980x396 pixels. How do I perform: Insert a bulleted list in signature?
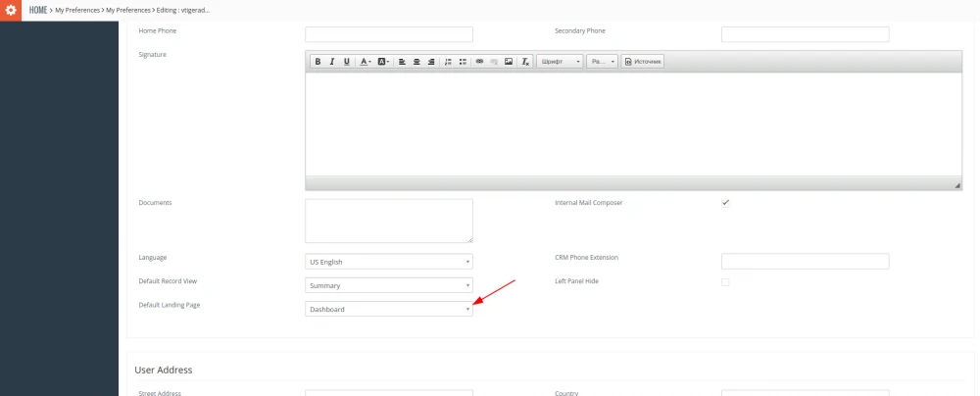[x=463, y=62]
